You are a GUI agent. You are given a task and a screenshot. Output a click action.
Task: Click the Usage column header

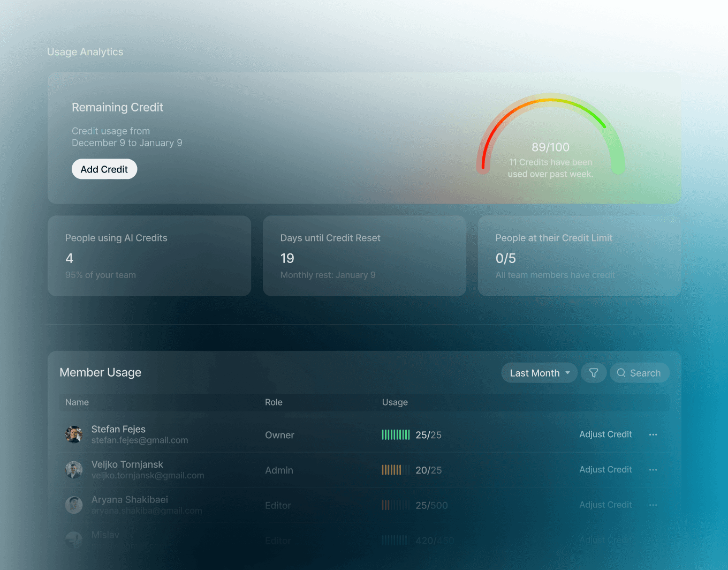pos(395,402)
